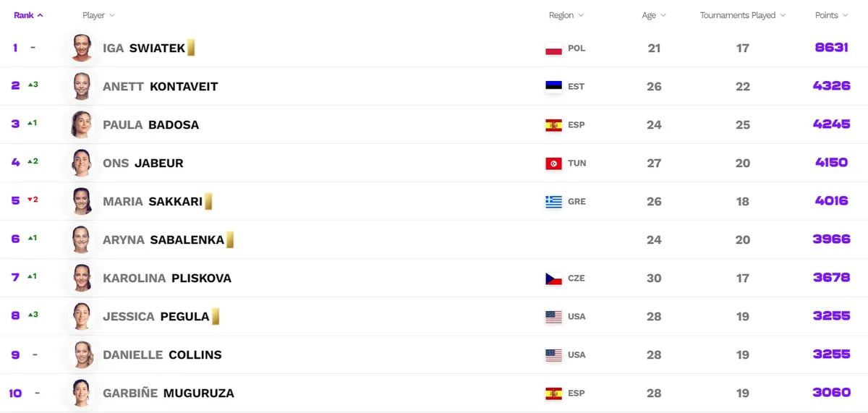
Task: Click Poland flag icon next to POL
Action: [553, 48]
